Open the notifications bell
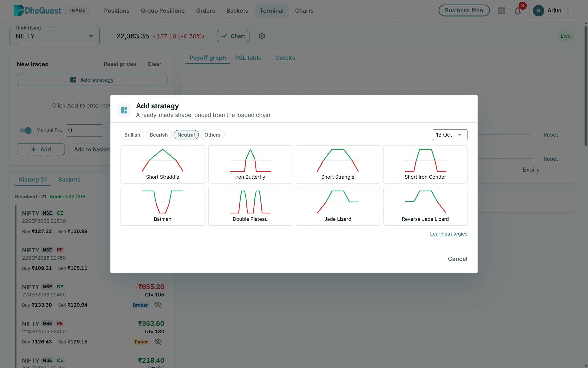 [518, 11]
